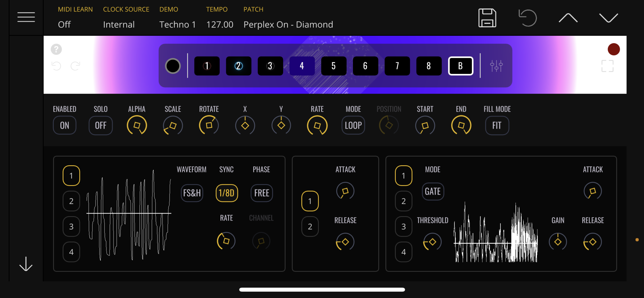Adjust the LFO RATE knob
Viewport: 644px width, 298px height.
pyautogui.click(x=226, y=241)
